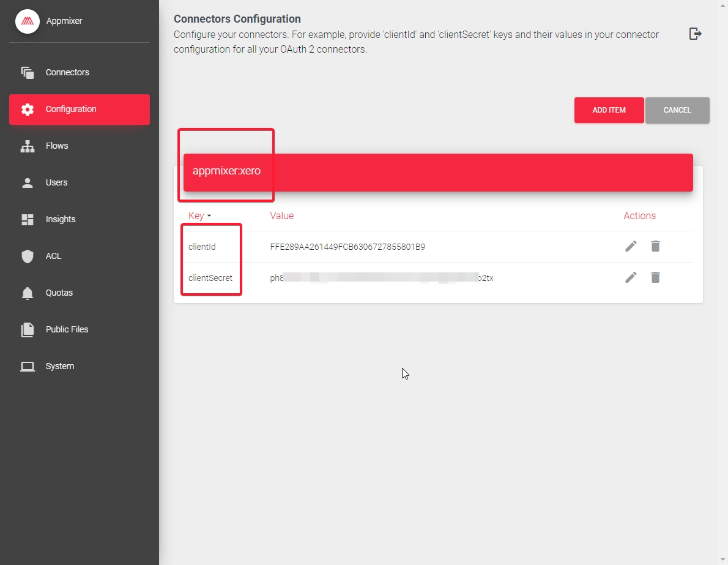Click the Appmixer logo icon
728x565 pixels.
28,21
